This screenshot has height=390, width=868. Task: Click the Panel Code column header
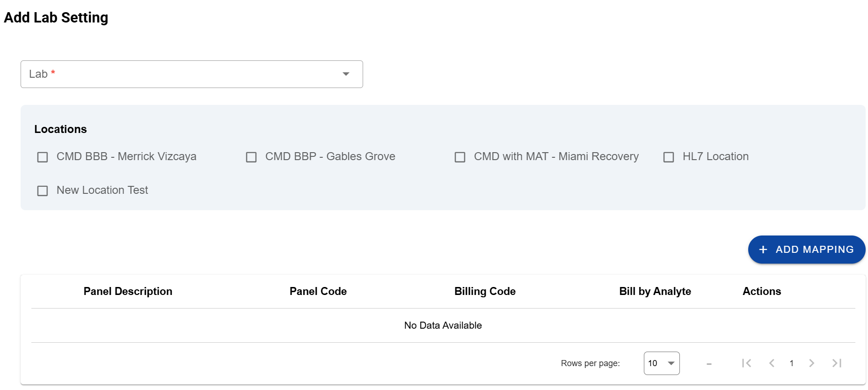coord(318,291)
